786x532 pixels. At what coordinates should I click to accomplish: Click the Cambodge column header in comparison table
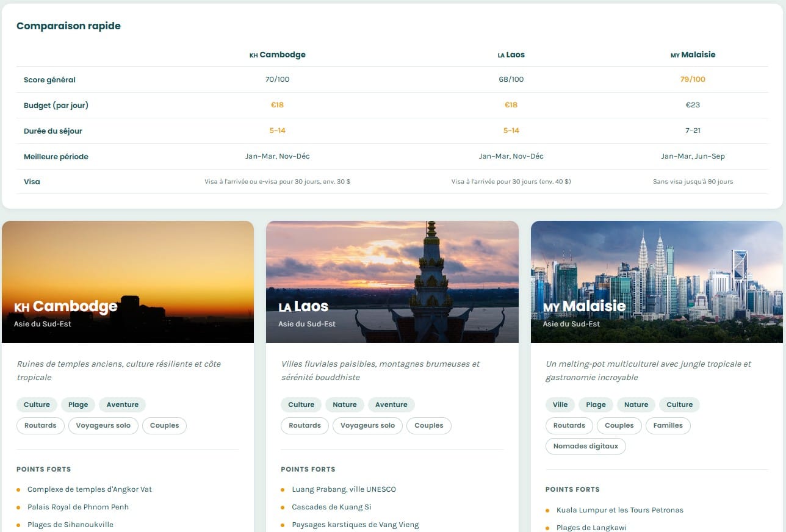(277, 55)
